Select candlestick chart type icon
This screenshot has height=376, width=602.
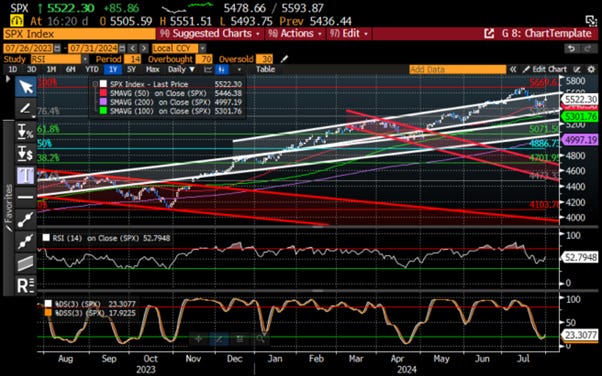pos(222,70)
